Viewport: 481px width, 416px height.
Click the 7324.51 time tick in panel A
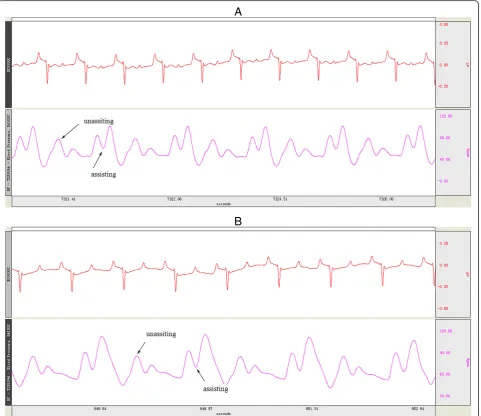(280, 199)
